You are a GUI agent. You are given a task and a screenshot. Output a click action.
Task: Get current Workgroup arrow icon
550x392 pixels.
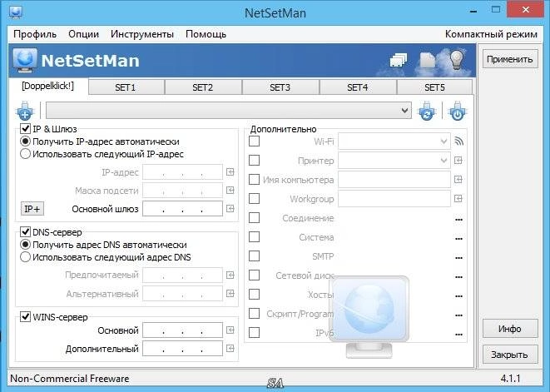point(458,199)
